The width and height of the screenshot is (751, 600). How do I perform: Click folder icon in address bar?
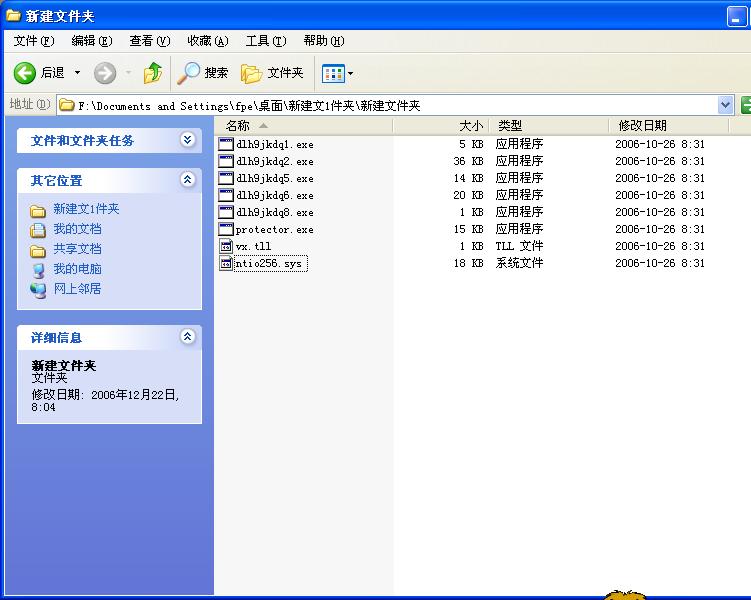tap(67, 104)
